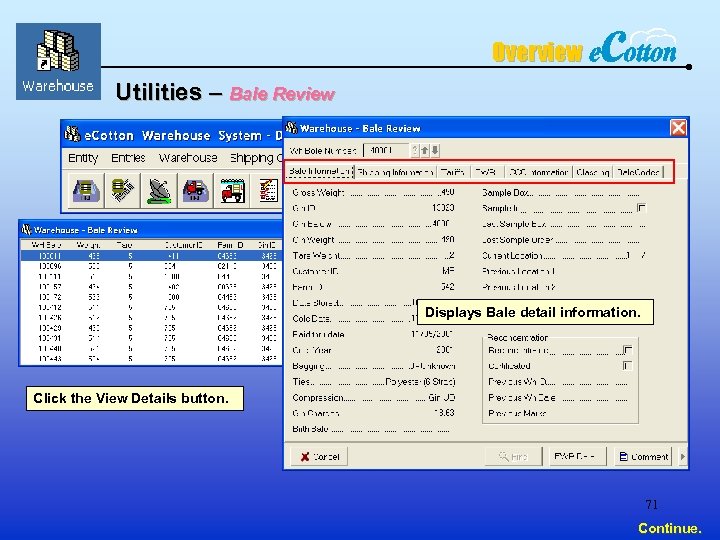Screen dimensions: 720x540
Task: Switch to the Shipping Information tab
Action: coord(395,172)
